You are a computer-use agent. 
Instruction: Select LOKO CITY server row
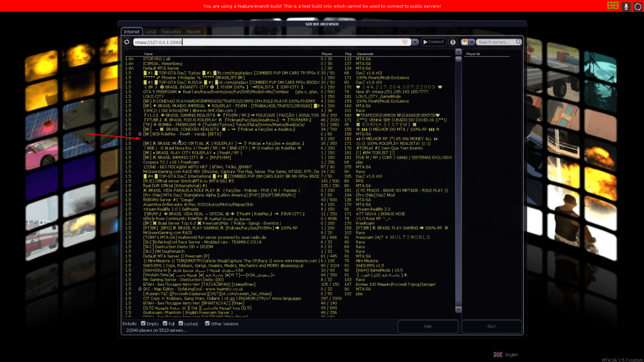(x=288, y=96)
